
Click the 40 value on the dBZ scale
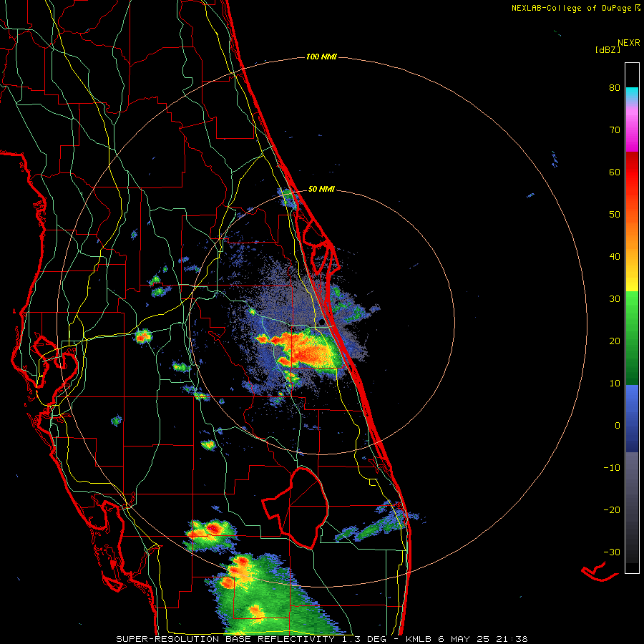click(615, 257)
